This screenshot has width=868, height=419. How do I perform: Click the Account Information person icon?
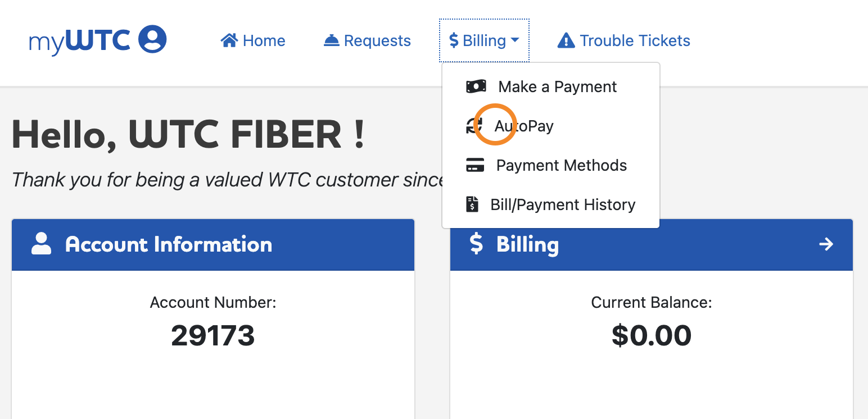click(x=42, y=244)
